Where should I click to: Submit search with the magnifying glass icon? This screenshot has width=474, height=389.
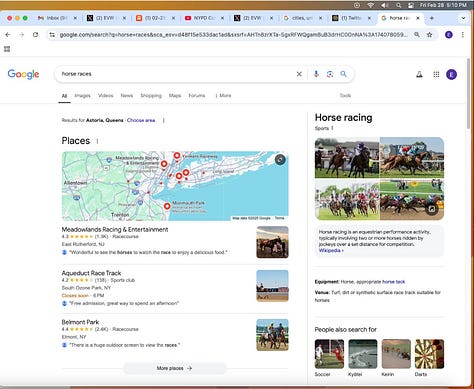343,74
